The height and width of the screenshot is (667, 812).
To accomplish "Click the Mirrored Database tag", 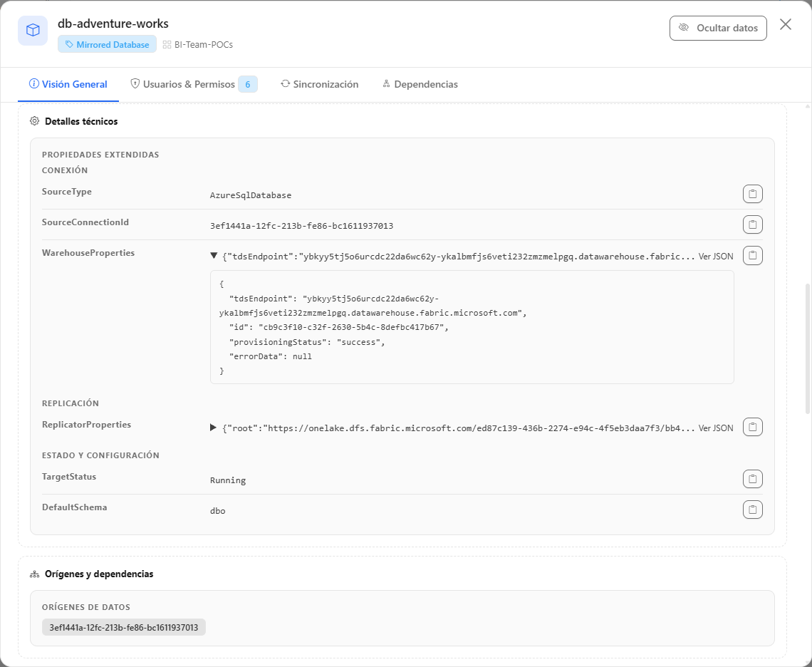I will [107, 45].
